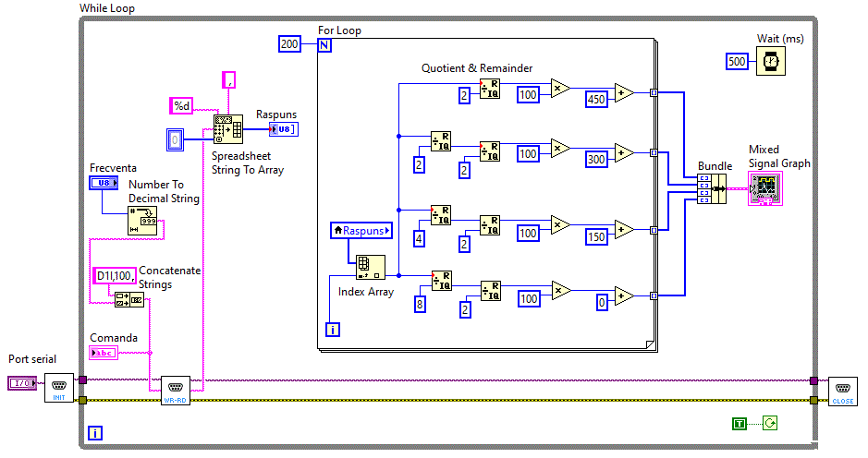This screenshot has width=868, height=458.
Task: Click the Port serial I/O control terminal
Action: click(x=21, y=382)
